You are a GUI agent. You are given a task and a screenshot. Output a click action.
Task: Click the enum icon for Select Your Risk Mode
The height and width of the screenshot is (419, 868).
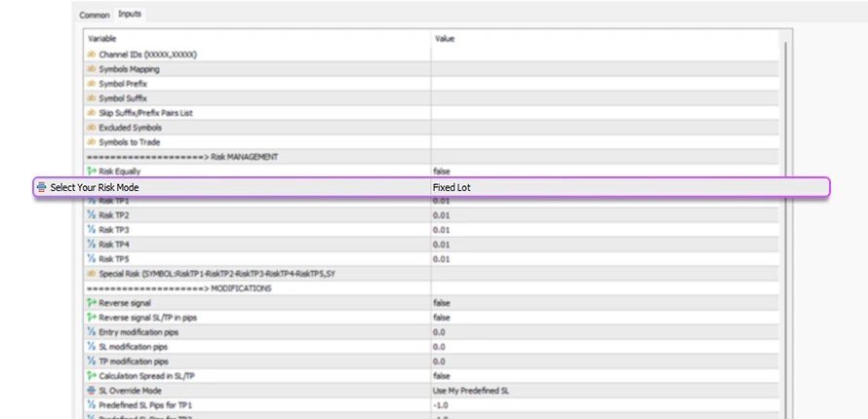pyautogui.click(x=41, y=187)
